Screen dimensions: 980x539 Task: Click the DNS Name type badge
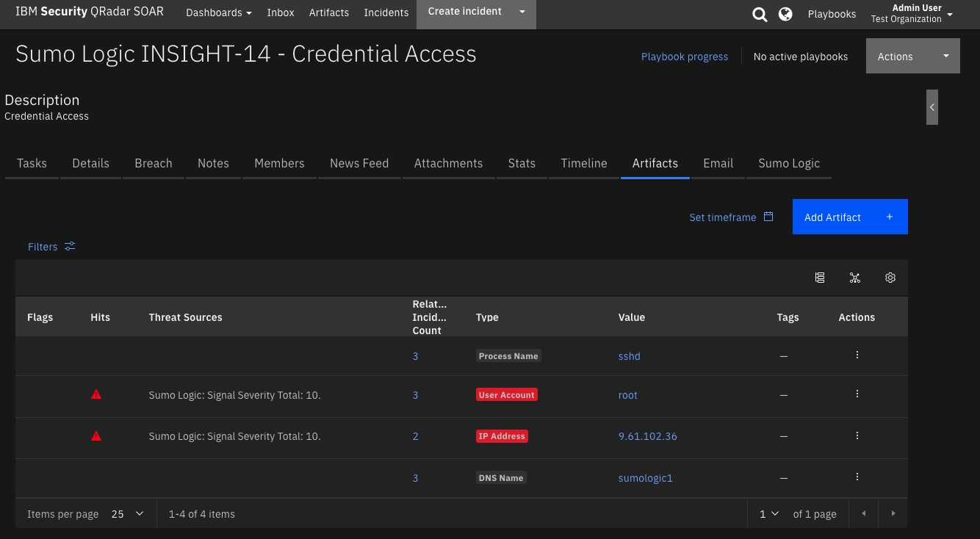[x=501, y=478]
